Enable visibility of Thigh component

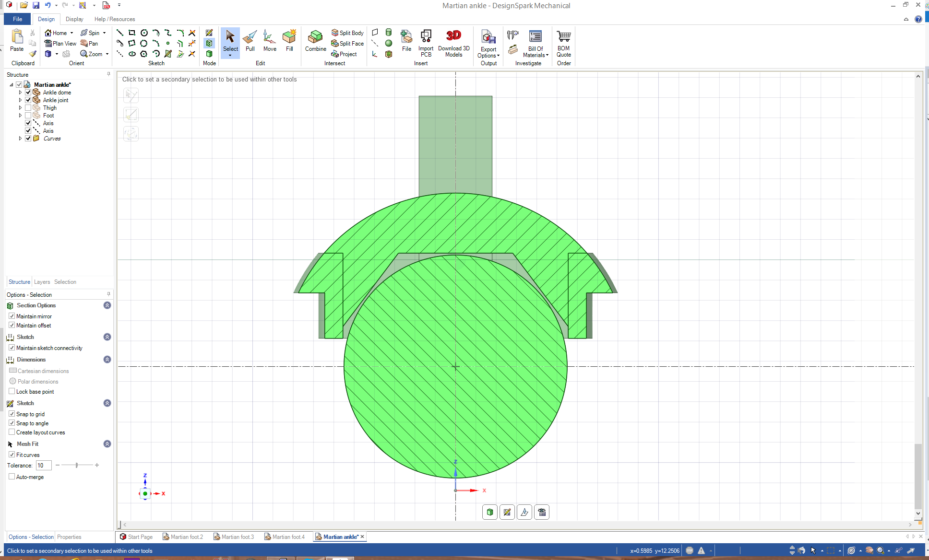(x=28, y=108)
